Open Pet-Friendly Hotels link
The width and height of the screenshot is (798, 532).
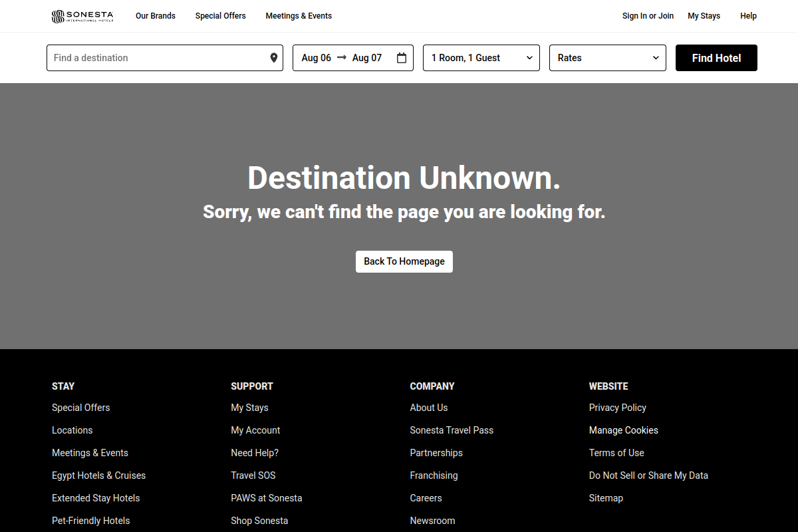click(x=91, y=521)
